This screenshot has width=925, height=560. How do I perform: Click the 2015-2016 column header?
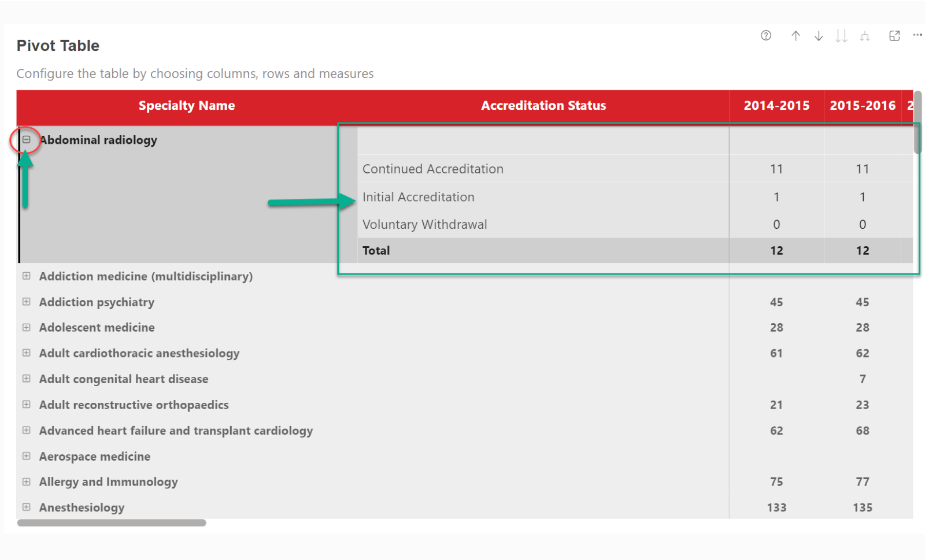(x=863, y=106)
